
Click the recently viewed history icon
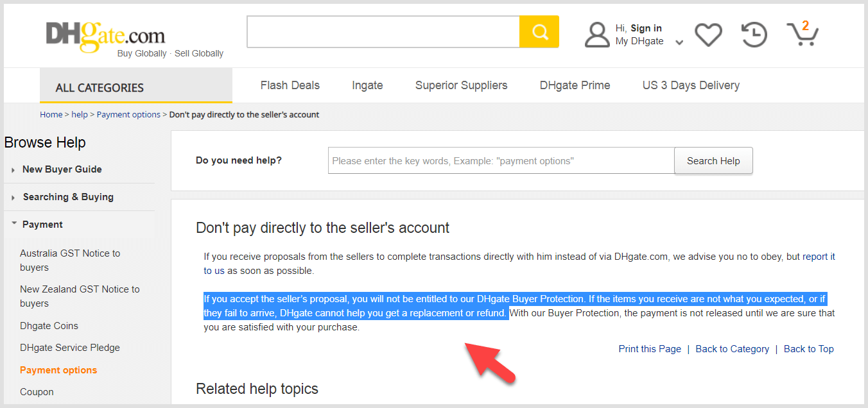[754, 35]
